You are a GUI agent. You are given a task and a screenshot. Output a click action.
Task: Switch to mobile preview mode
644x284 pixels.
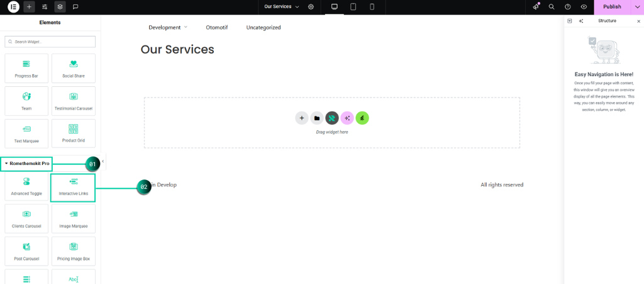click(x=372, y=7)
